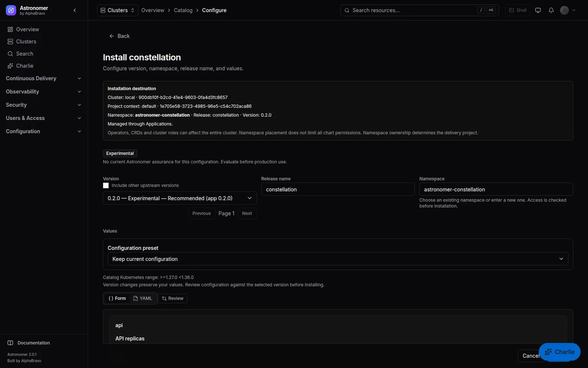Switch to the YAML tab

[x=143, y=298]
